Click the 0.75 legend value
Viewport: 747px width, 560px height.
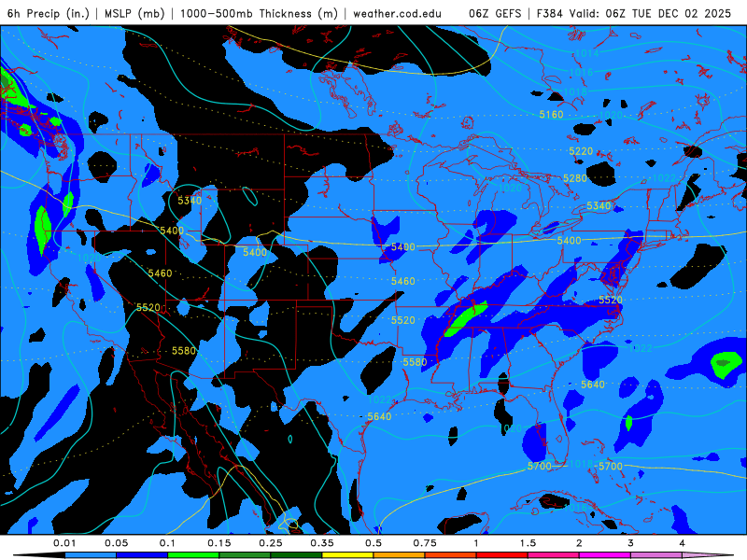[x=425, y=543]
